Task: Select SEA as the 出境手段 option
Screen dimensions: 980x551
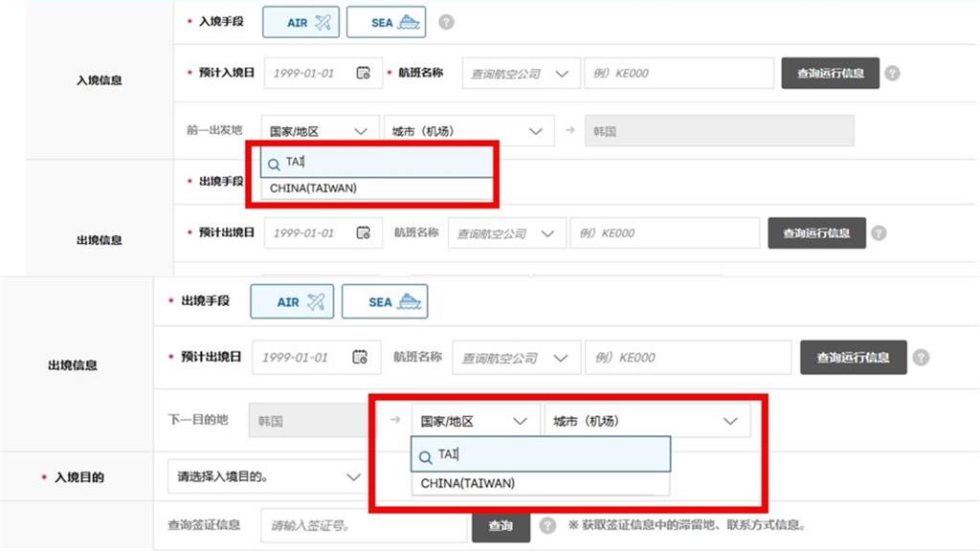Action: coord(384,301)
